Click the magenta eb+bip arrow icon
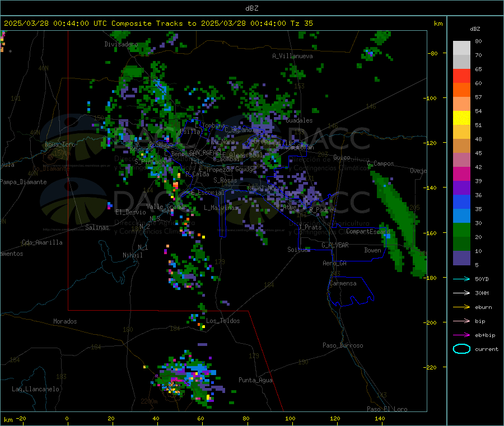Image resolution: width=504 pixels, height=426 pixels. [x=461, y=335]
